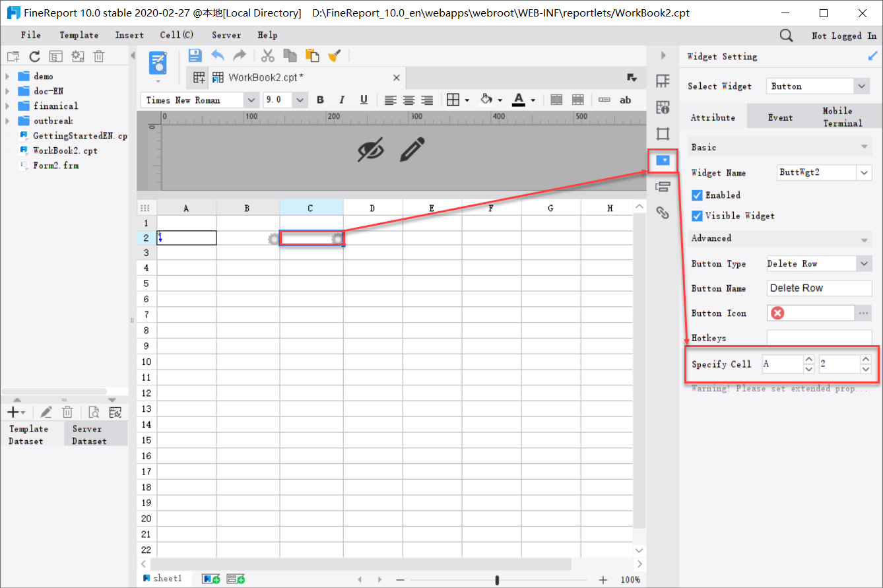Toggle bold formatting for cell text

click(x=320, y=100)
